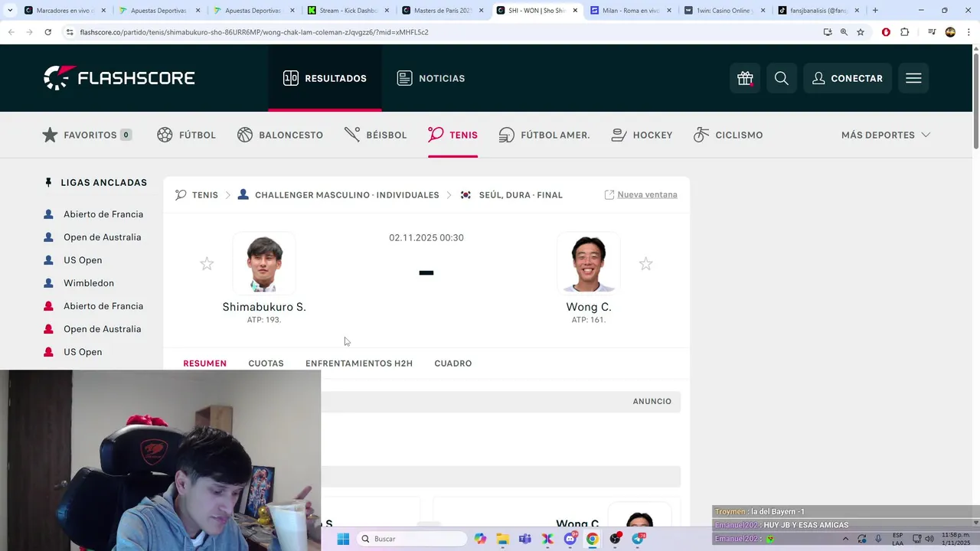Image resolution: width=980 pixels, height=551 pixels.
Task: Open the Noticias section
Action: click(x=431, y=78)
